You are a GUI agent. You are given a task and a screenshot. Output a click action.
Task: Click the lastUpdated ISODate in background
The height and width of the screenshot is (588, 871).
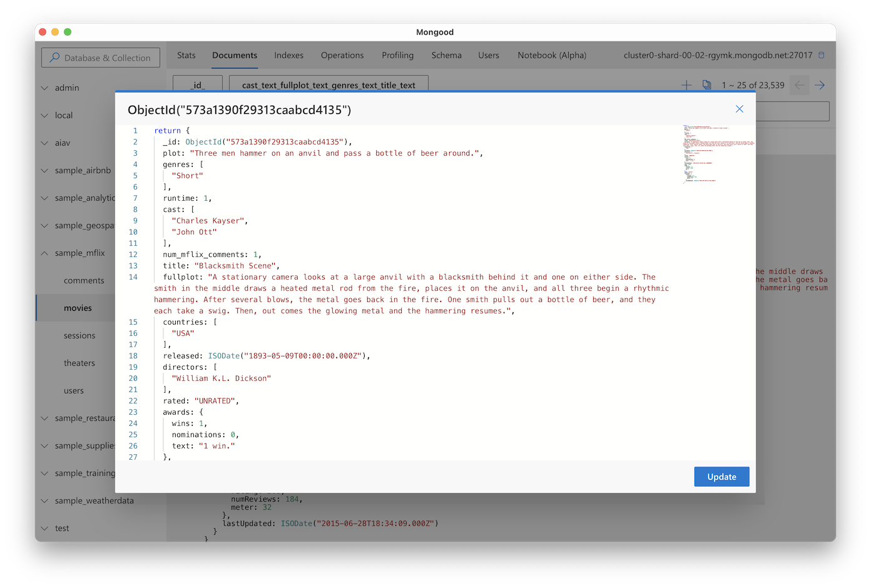[x=359, y=524]
